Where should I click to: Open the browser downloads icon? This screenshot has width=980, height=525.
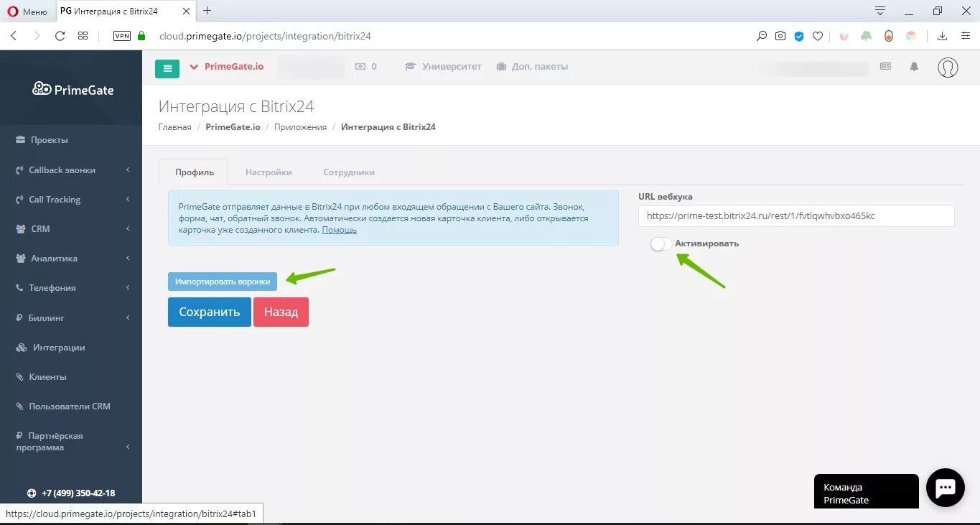point(943,36)
